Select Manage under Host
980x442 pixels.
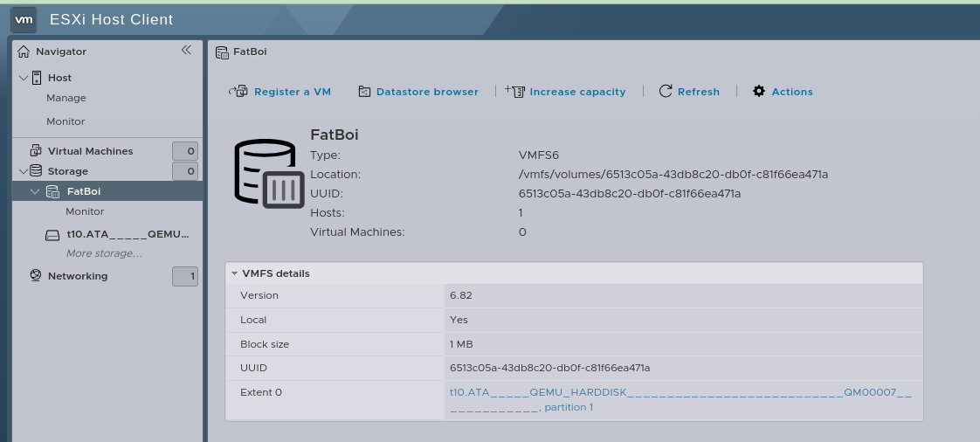coord(66,98)
